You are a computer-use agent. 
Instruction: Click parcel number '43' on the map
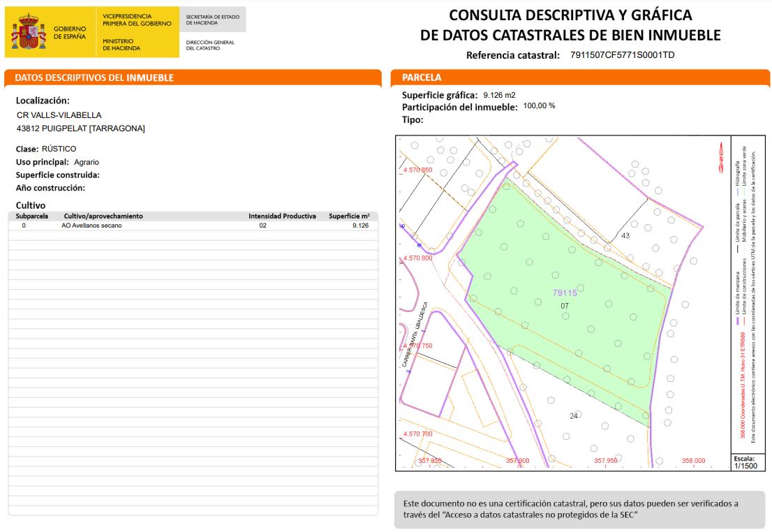tap(625, 235)
